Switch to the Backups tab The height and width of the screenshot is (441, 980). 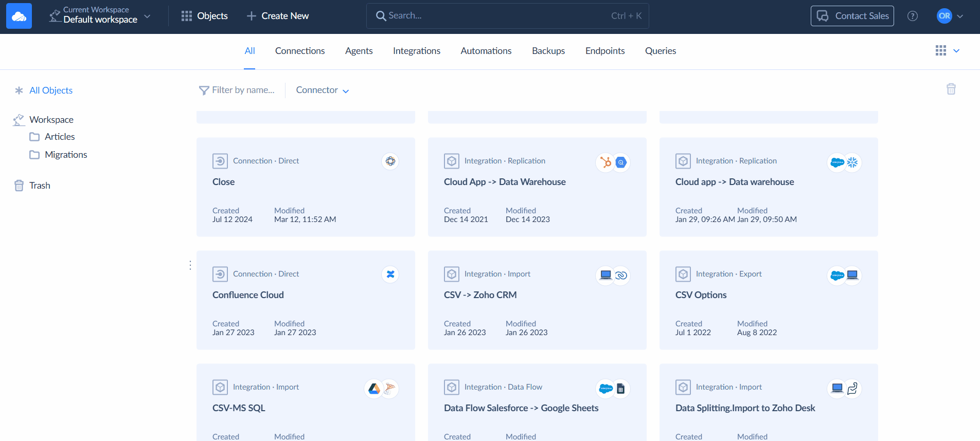click(x=548, y=51)
